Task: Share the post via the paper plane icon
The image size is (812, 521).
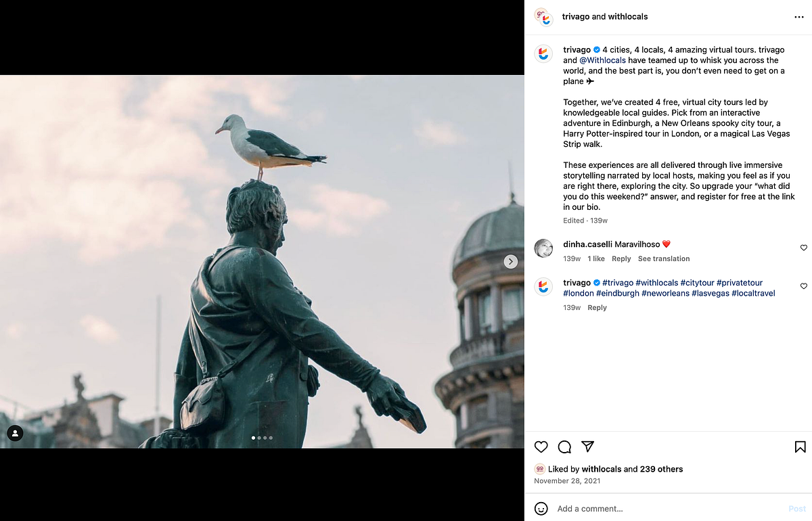Action: click(588, 447)
